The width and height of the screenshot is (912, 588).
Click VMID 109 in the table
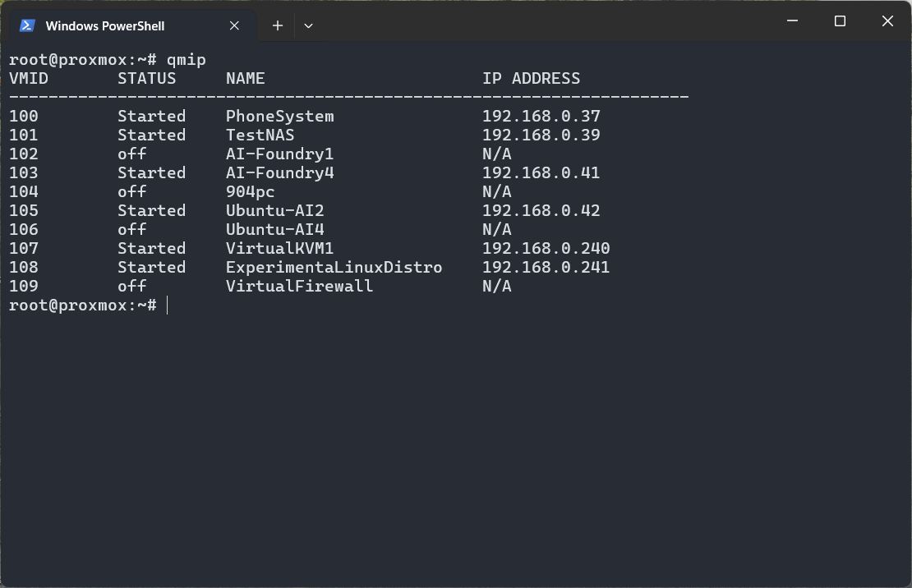[x=24, y=286]
